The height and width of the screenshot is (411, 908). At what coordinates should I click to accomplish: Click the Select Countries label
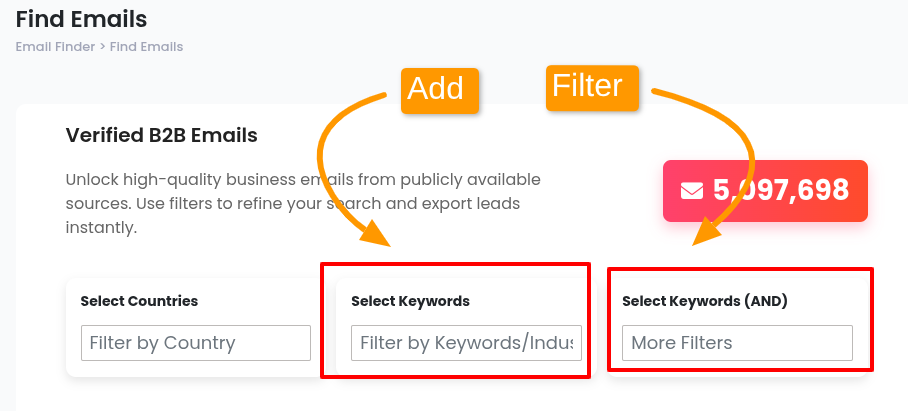[139, 301]
